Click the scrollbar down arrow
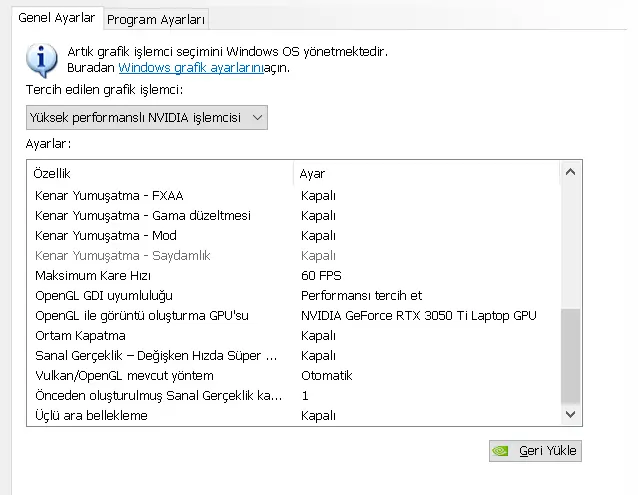This screenshot has height=495, width=638. (570, 414)
